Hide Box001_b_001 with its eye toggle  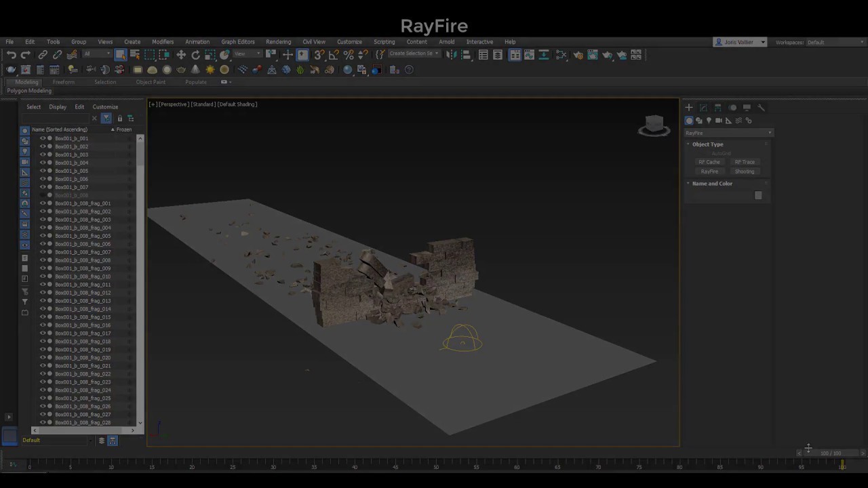[x=43, y=138]
